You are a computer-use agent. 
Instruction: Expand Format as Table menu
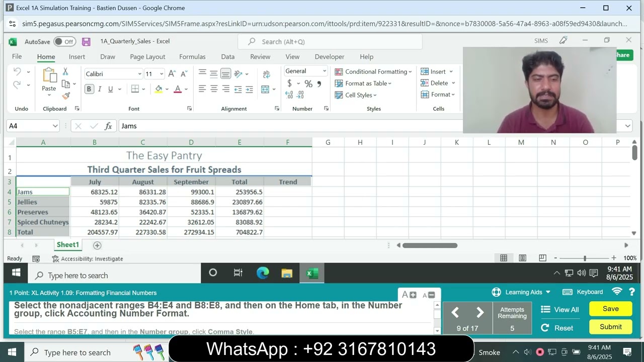tap(363, 83)
